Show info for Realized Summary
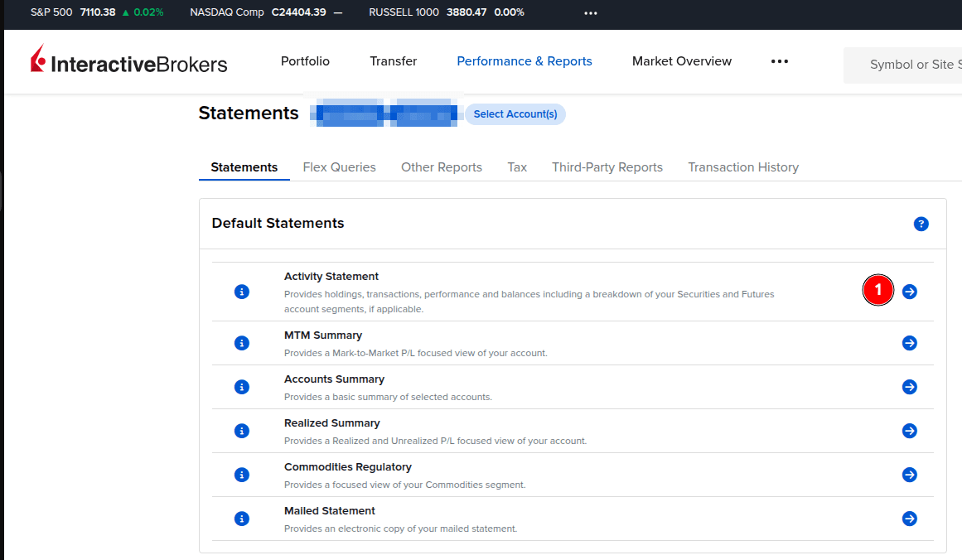Image resolution: width=962 pixels, height=560 pixels. tap(242, 431)
